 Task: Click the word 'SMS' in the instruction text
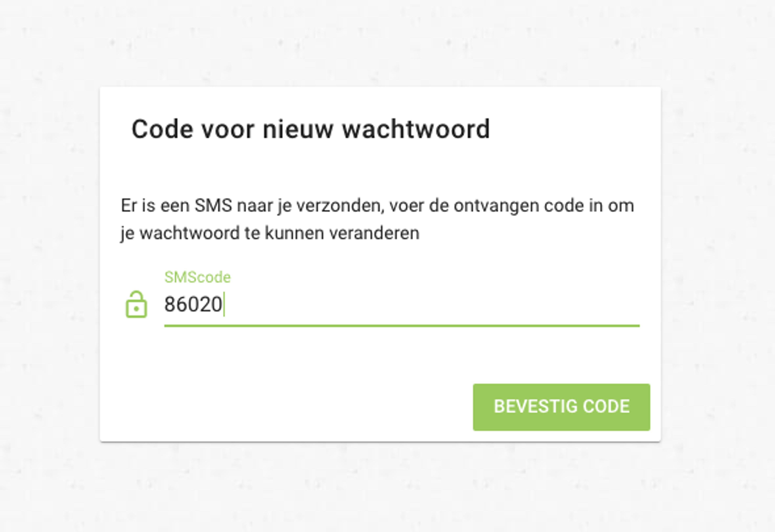213,205
